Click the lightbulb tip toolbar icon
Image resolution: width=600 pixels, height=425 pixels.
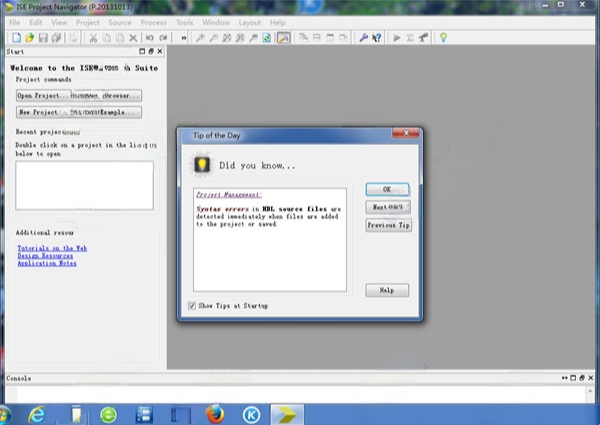tap(443, 37)
